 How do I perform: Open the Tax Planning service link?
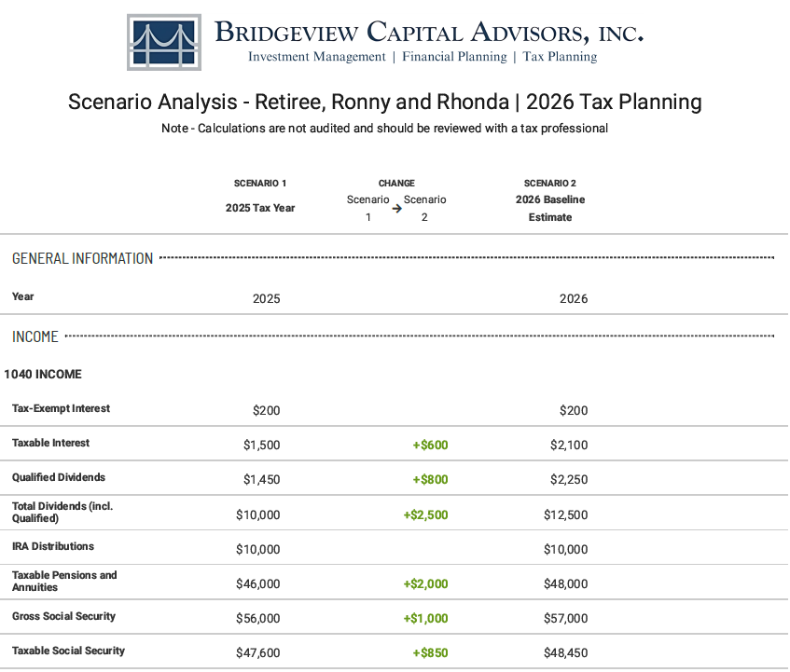tap(560, 57)
